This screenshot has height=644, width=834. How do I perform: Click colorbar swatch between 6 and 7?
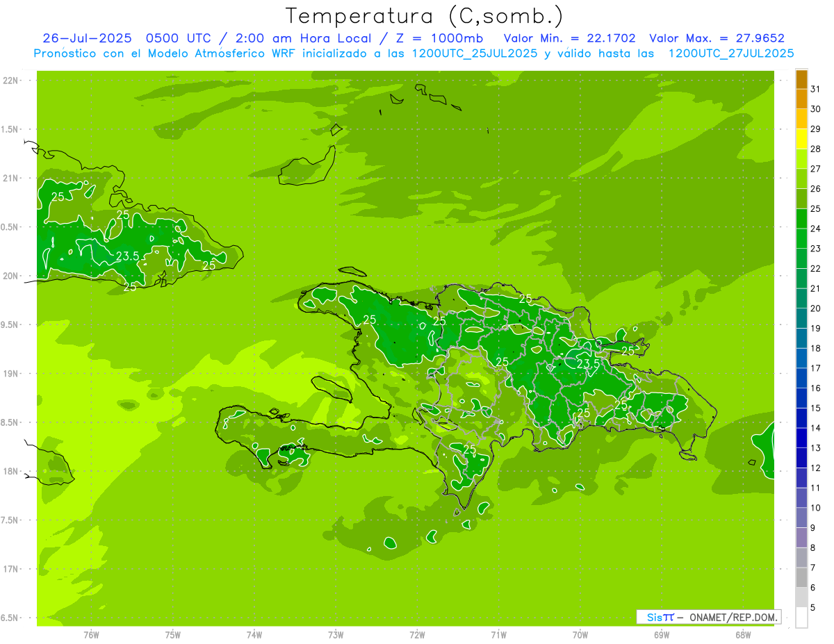[x=801, y=578]
